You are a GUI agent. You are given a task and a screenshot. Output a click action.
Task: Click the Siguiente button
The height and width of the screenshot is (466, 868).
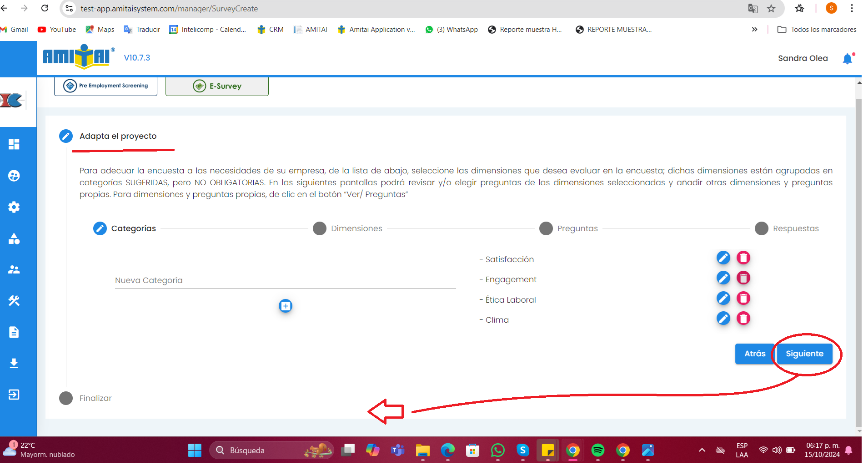pyautogui.click(x=804, y=354)
